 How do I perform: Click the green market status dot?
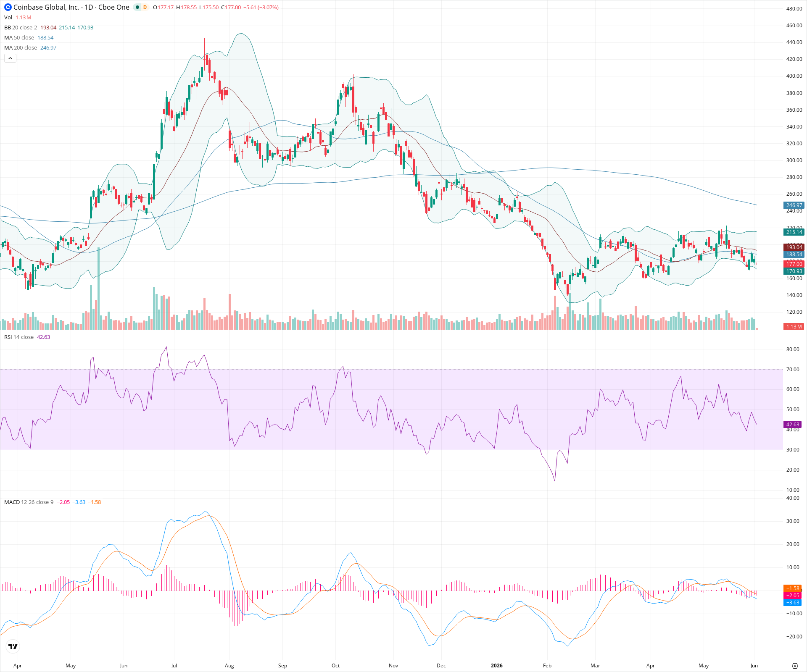point(137,7)
